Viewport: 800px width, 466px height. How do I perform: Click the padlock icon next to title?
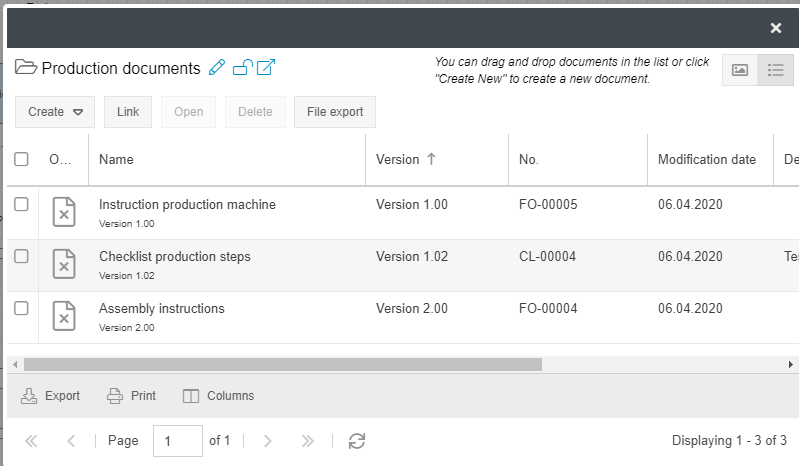[x=242, y=68]
